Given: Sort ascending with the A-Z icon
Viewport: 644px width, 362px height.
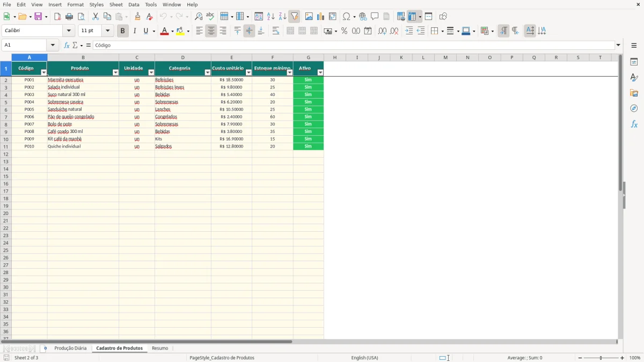Looking at the screenshot, I should pyautogui.click(x=271, y=17).
